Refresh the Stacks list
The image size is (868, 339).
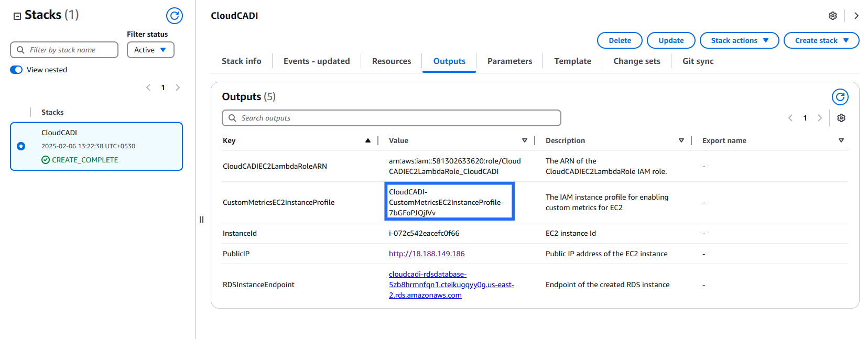(x=175, y=16)
